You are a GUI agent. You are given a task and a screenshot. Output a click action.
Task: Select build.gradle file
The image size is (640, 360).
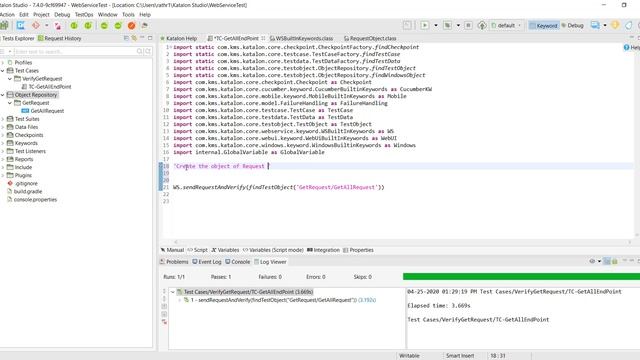tap(24, 191)
